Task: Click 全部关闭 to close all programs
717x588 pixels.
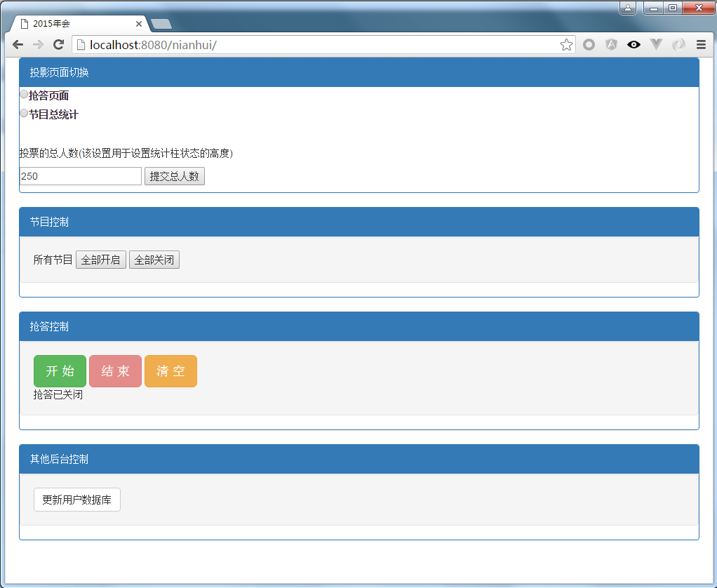Action: pyautogui.click(x=154, y=260)
